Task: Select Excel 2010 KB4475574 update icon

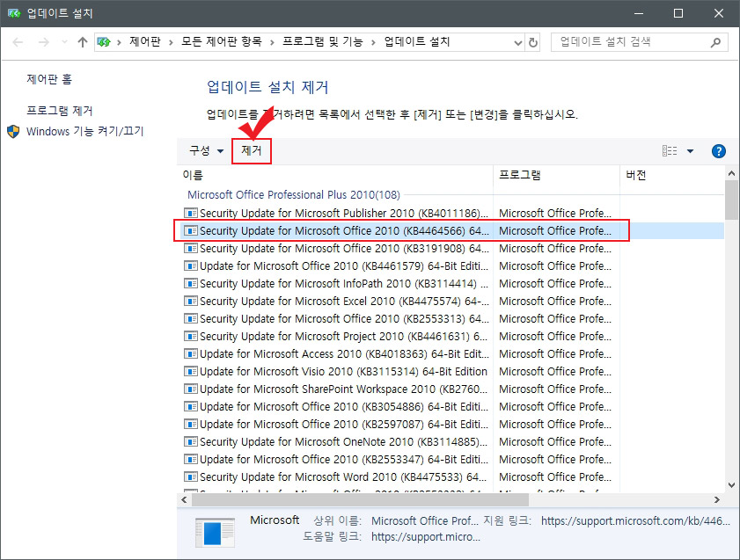Action: pyautogui.click(x=191, y=302)
